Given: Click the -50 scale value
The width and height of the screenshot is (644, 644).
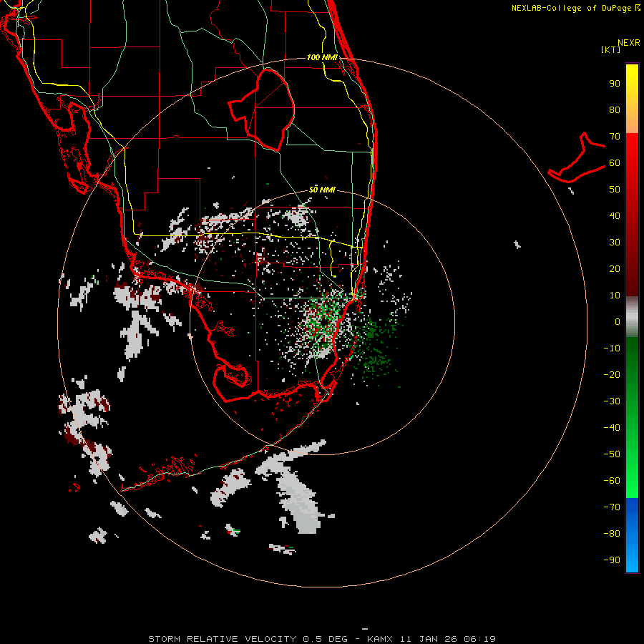Looking at the screenshot, I should [612, 454].
